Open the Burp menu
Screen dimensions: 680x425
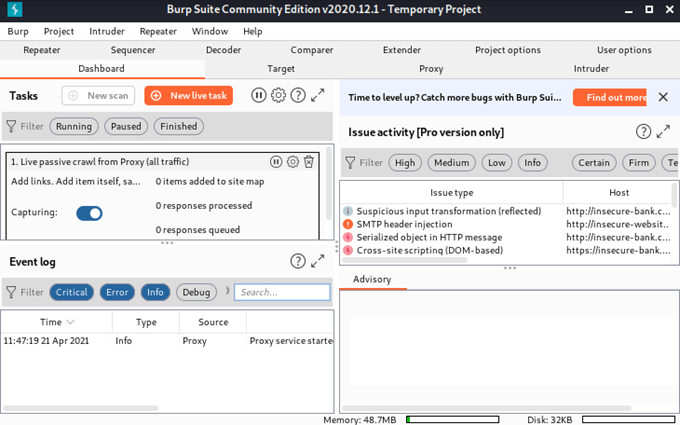(x=18, y=31)
